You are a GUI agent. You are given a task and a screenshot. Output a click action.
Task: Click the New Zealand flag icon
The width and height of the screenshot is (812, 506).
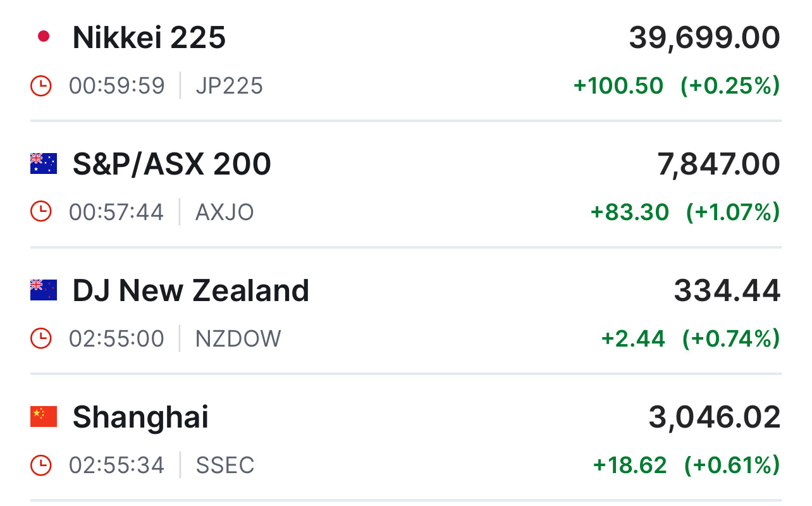(44, 290)
